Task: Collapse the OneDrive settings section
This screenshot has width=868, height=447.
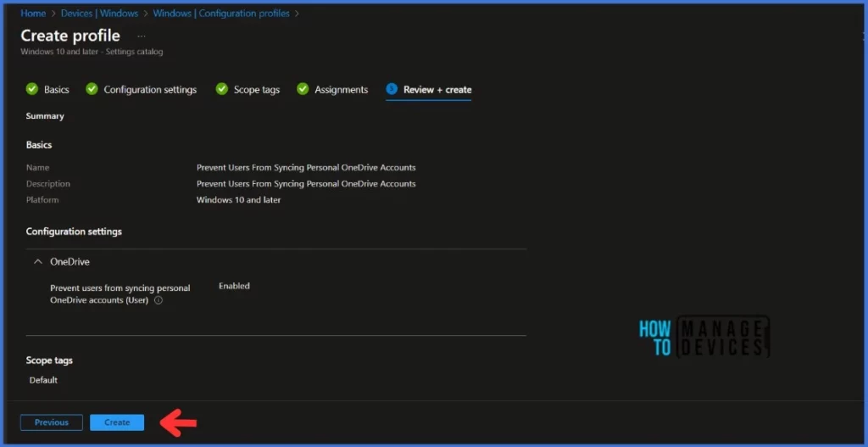Action: [x=37, y=262]
